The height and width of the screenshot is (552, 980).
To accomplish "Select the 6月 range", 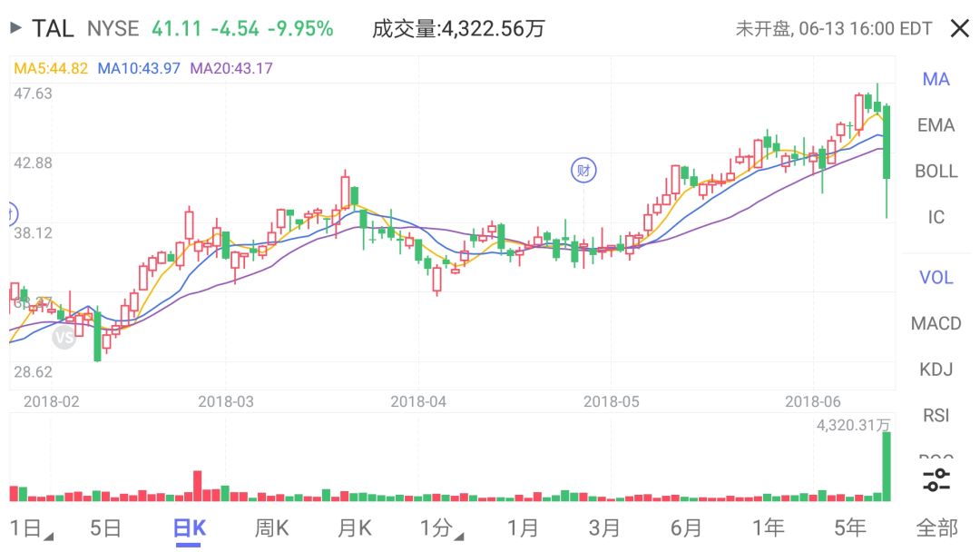I will 686,528.
